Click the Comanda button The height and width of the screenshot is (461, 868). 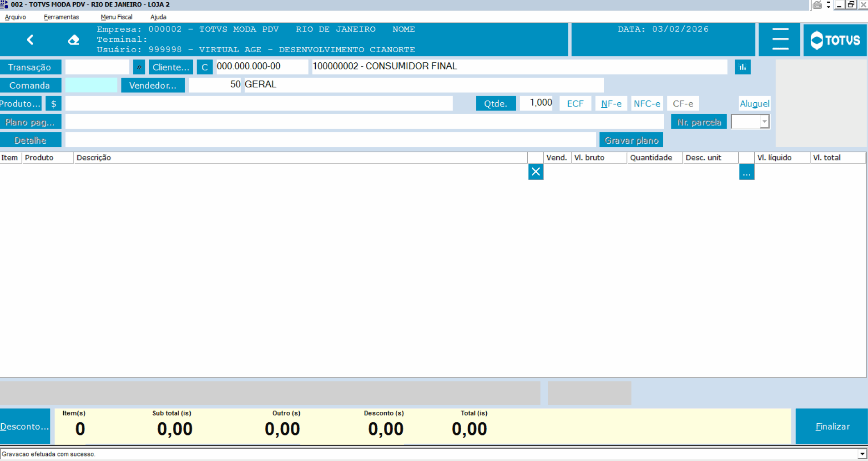point(30,85)
